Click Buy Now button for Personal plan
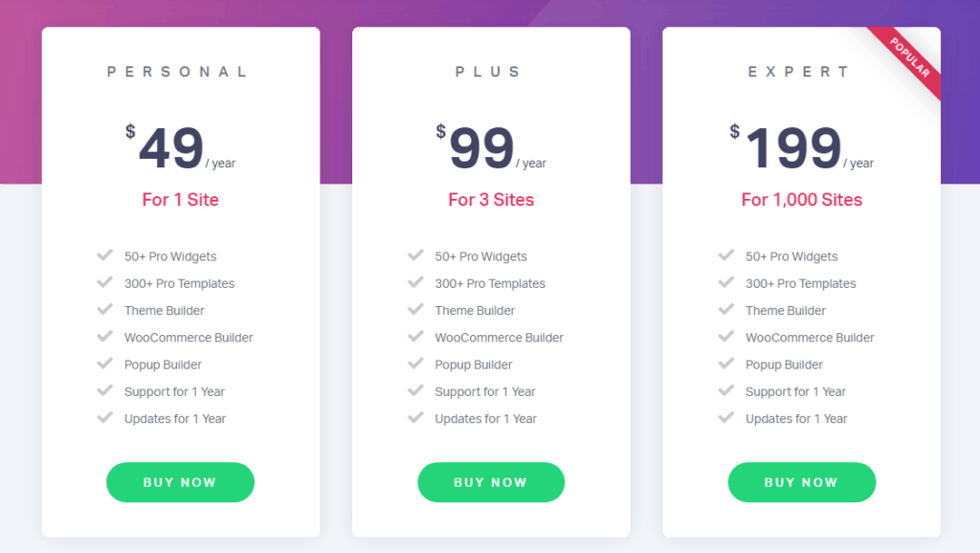The width and height of the screenshot is (980, 553). click(x=180, y=482)
